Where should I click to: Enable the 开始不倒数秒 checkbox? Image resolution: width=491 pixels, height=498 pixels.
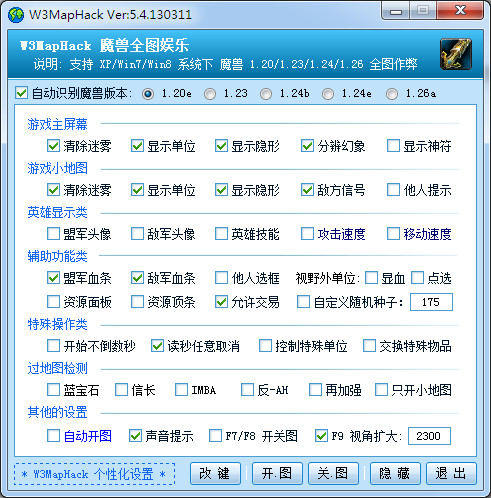coord(53,346)
